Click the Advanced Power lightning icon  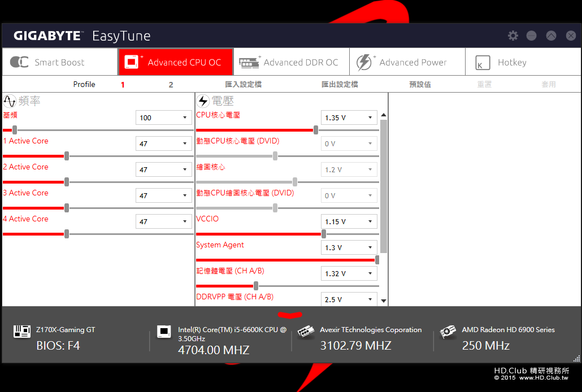[x=364, y=62]
